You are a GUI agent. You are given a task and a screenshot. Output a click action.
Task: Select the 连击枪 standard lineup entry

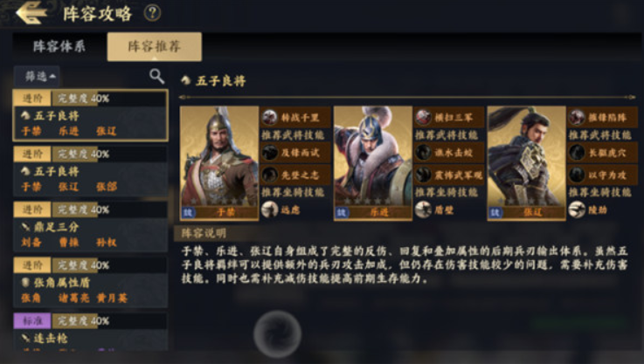(x=90, y=332)
